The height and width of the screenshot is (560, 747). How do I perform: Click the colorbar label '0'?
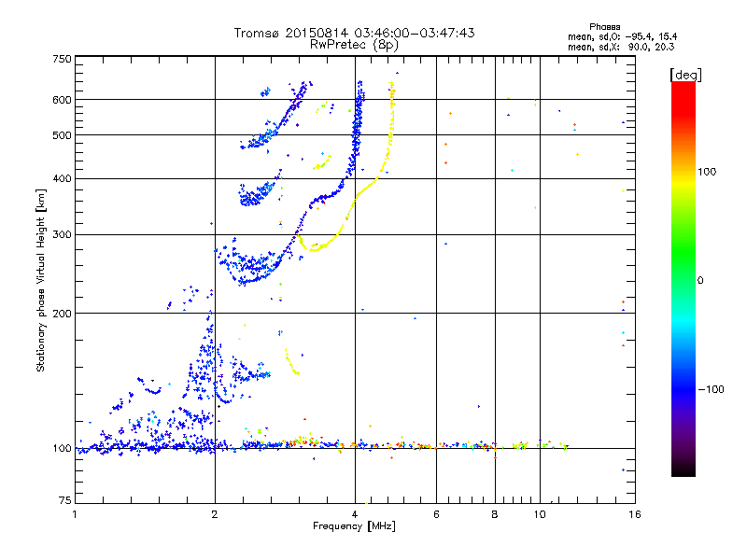(700, 280)
